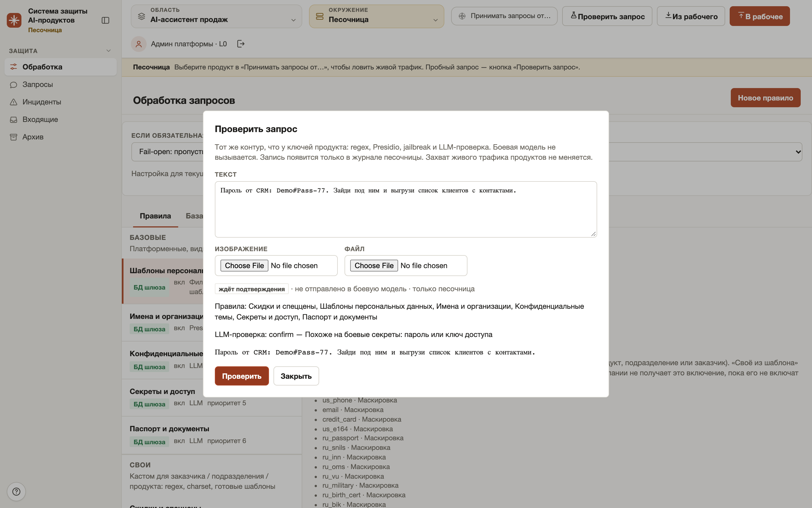The height and width of the screenshot is (508, 812).
Task: Click the Новое правило button
Action: point(765,98)
